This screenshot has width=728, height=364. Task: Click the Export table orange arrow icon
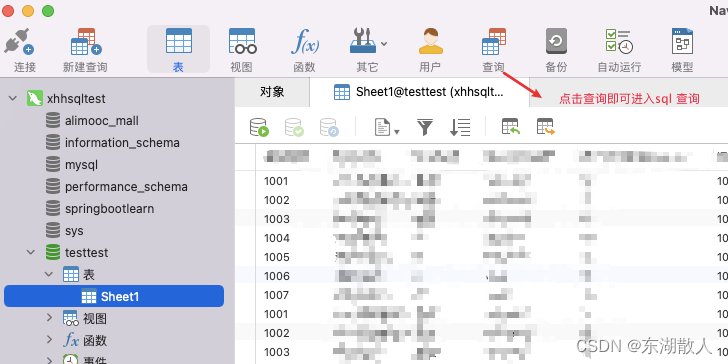click(546, 127)
